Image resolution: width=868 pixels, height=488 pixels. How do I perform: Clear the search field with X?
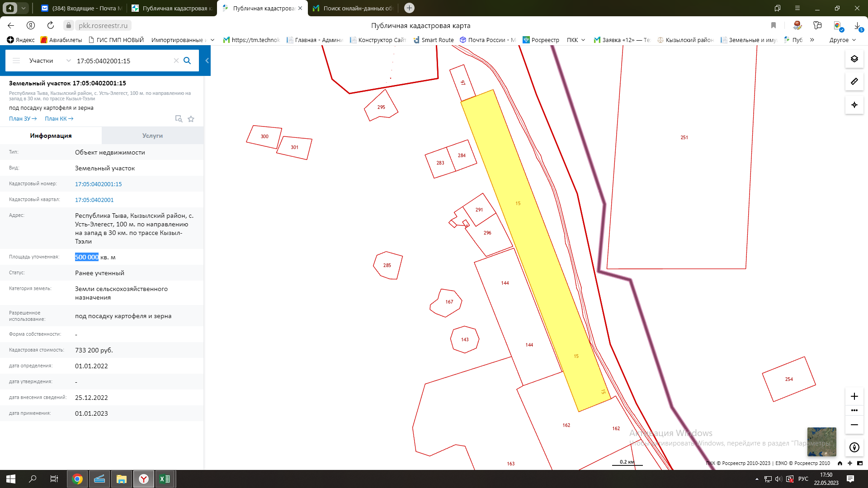click(x=176, y=61)
